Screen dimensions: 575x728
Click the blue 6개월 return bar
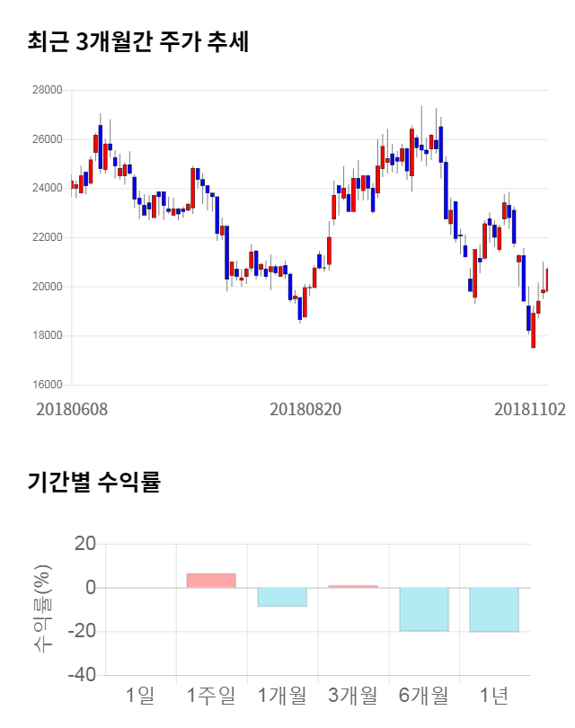point(423,609)
